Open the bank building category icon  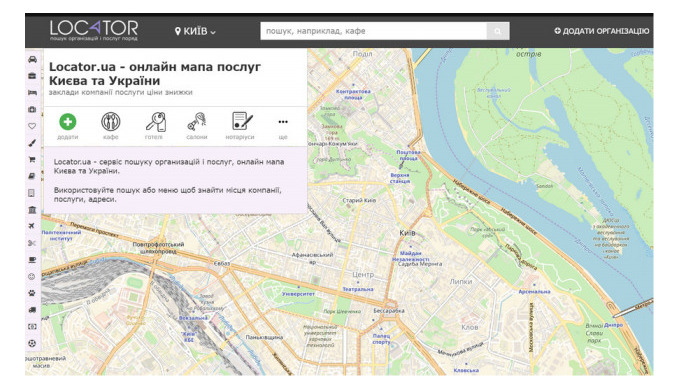tap(32, 210)
